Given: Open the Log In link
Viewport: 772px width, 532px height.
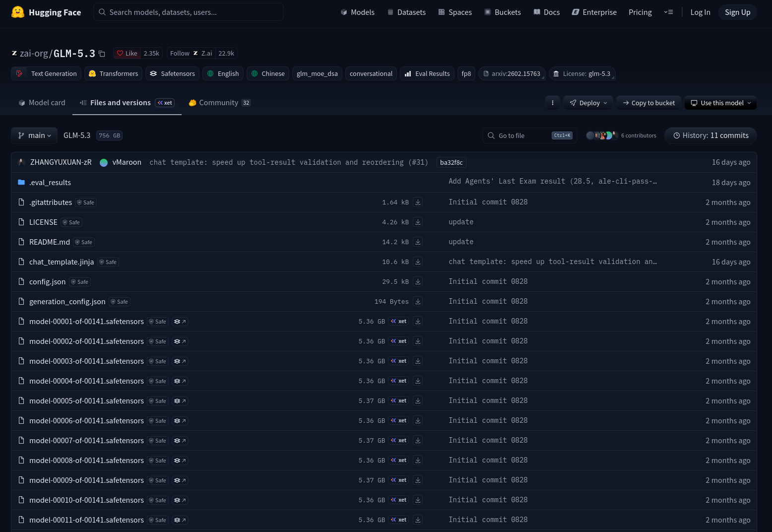Looking at the screenshot, I should click(x=700, y=12).
